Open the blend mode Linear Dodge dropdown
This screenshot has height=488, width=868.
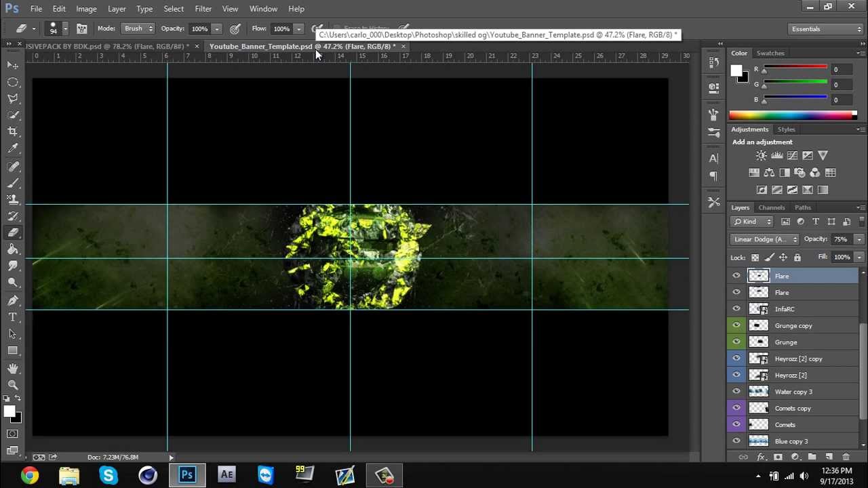click(x=765, y=239)
